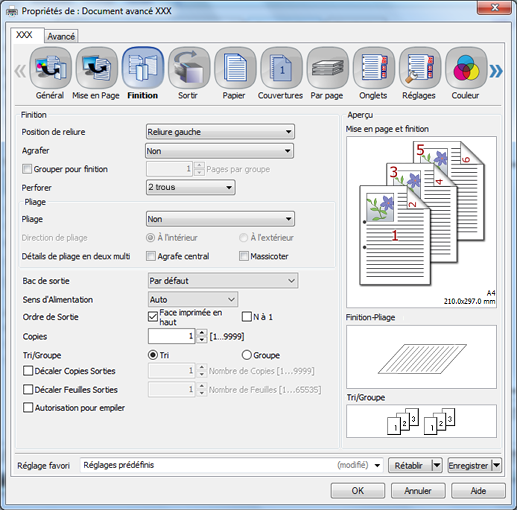Expand the Bac de sortie dropdown
The width and height of the screenshot is (517, 510).
(x=223, y=281)
